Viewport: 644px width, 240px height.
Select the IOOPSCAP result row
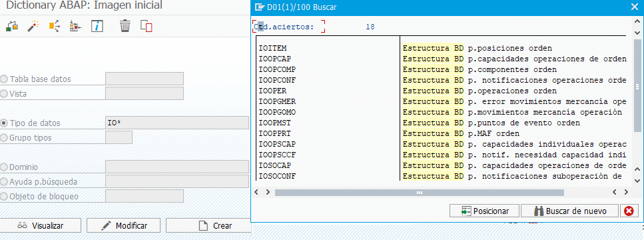click(442, 144)
